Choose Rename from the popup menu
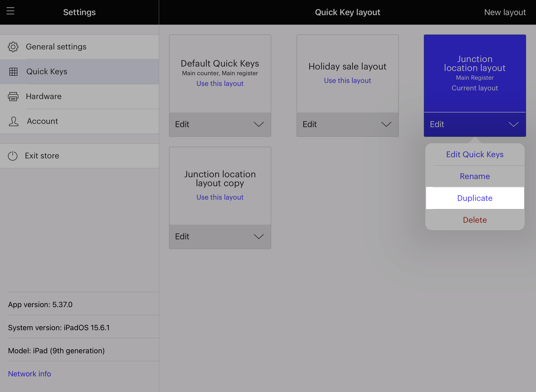 tap(475, 176)
